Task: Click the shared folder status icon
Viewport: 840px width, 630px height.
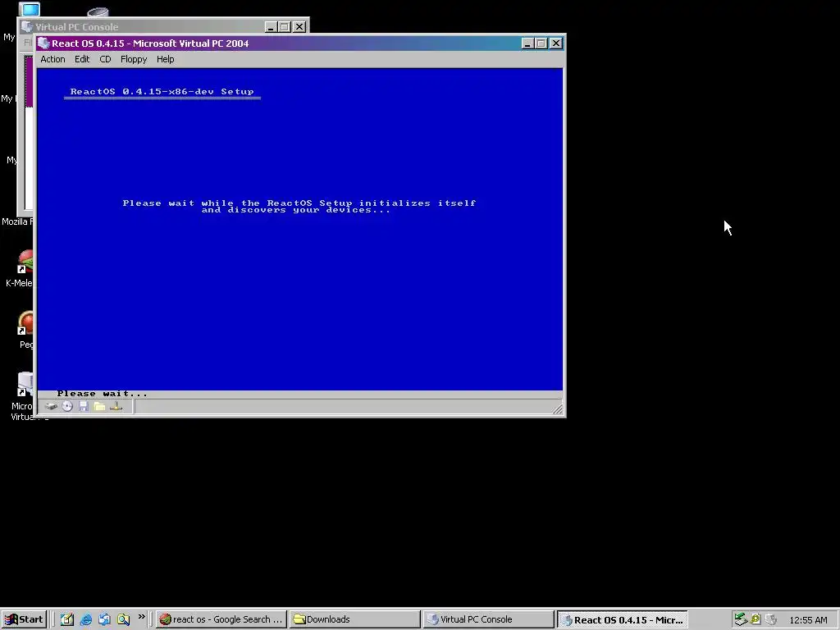Action: 99,407
